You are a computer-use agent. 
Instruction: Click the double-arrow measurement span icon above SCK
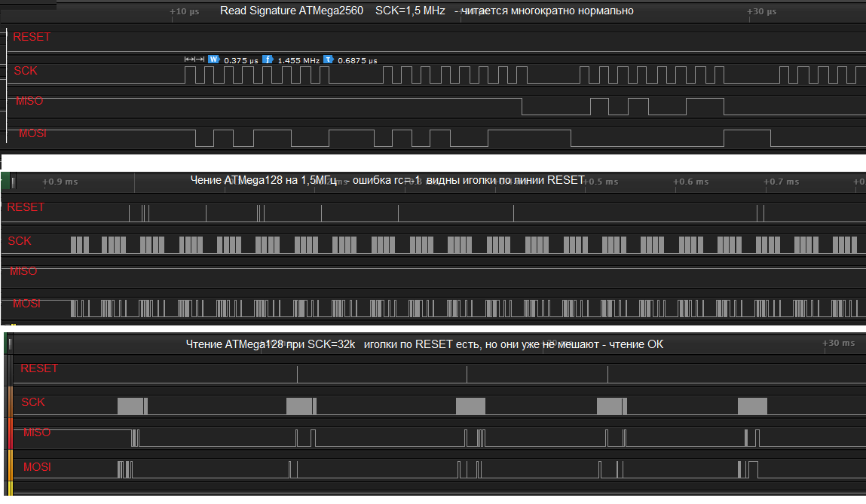point(194,60)
